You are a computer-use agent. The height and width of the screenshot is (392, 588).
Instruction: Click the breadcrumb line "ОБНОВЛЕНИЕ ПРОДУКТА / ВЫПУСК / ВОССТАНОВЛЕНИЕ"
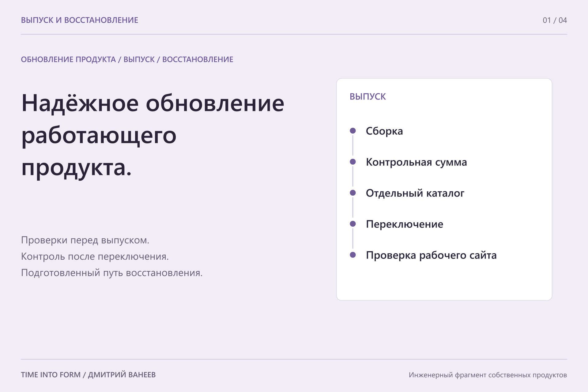127,59
